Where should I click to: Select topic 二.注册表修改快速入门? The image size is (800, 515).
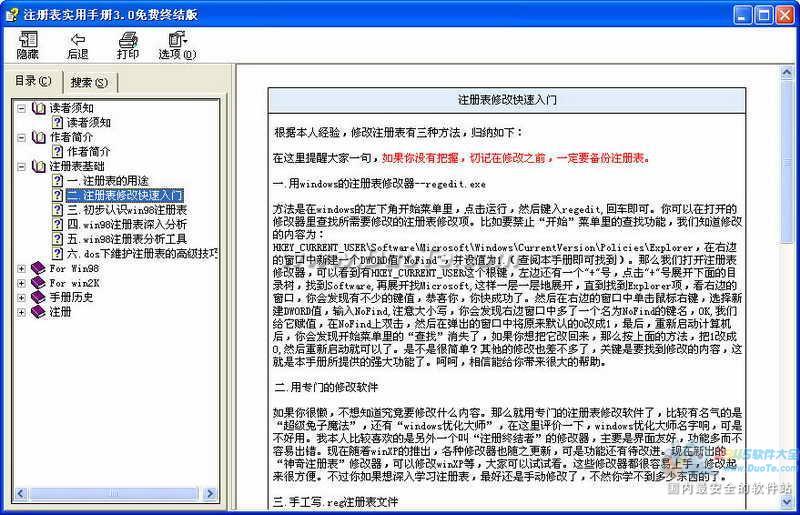click(124, 195)
